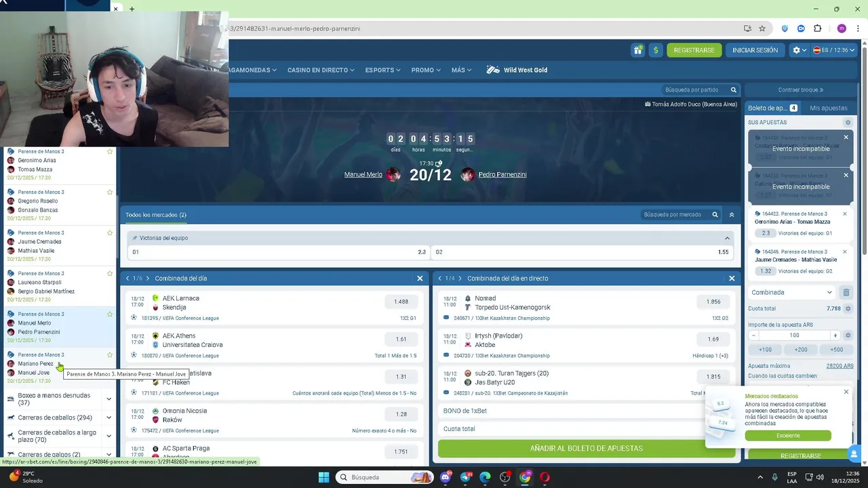The height and width of the screenshot is (488, 868).
Task: Favorite the Manuel Merlo vs Pedro Parnenzini fight
Action: tap(110, 314)
